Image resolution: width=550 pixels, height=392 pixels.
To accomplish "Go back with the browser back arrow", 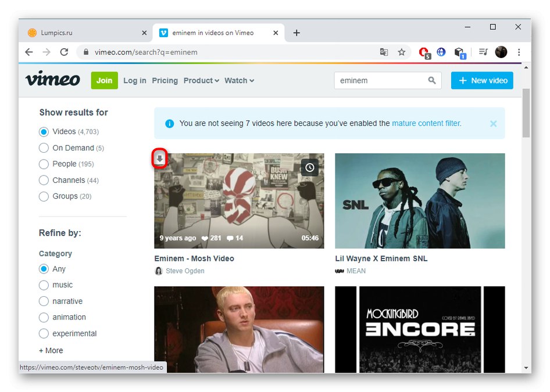I will [29, 52].
